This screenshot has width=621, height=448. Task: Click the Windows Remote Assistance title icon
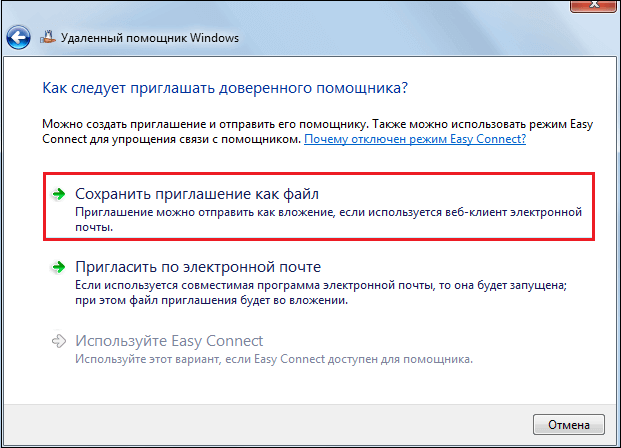(48, 37)
